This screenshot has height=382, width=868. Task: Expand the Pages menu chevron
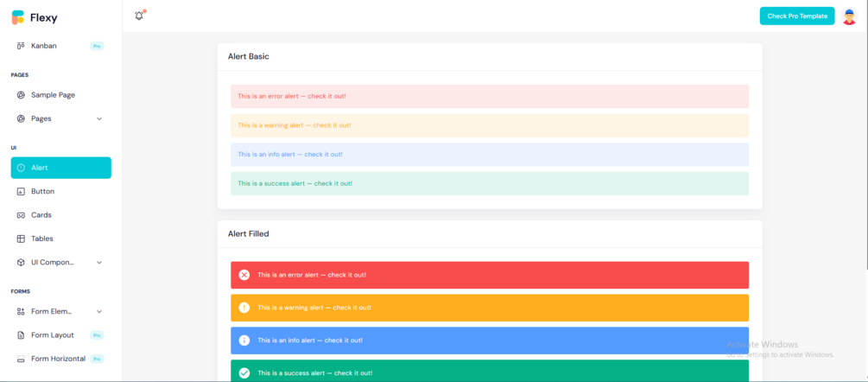point(99,118)
